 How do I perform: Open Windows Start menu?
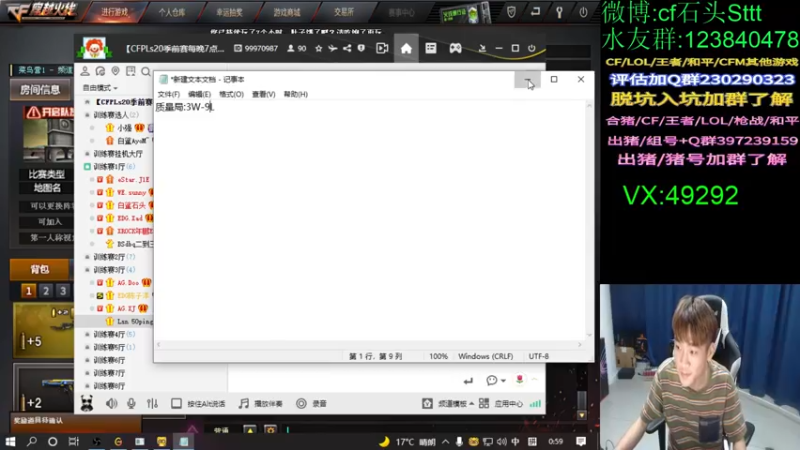click(x=10, y=441)
